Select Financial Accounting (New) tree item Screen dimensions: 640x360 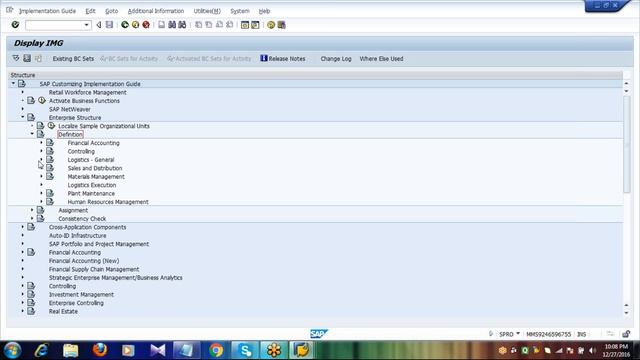click(x=84, y=260)
